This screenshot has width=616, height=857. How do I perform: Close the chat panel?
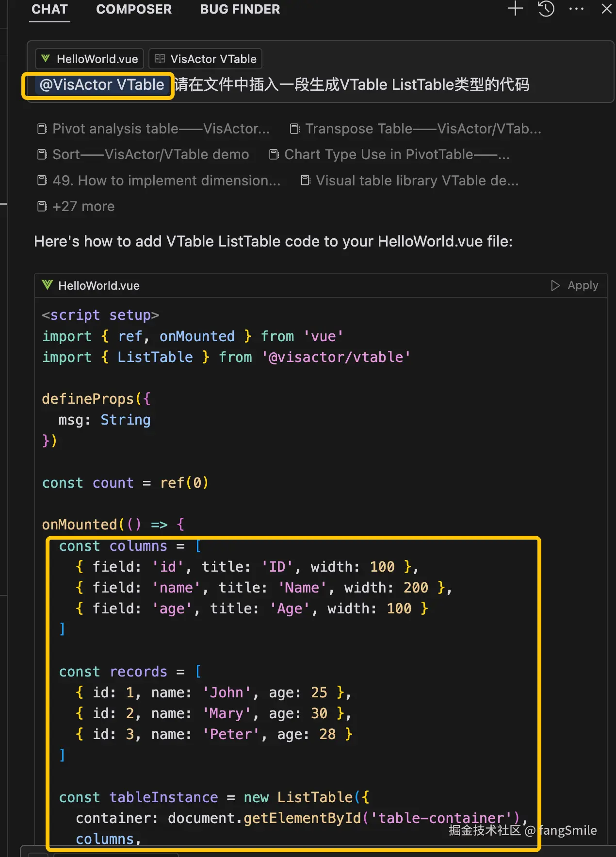pos(606,9)
